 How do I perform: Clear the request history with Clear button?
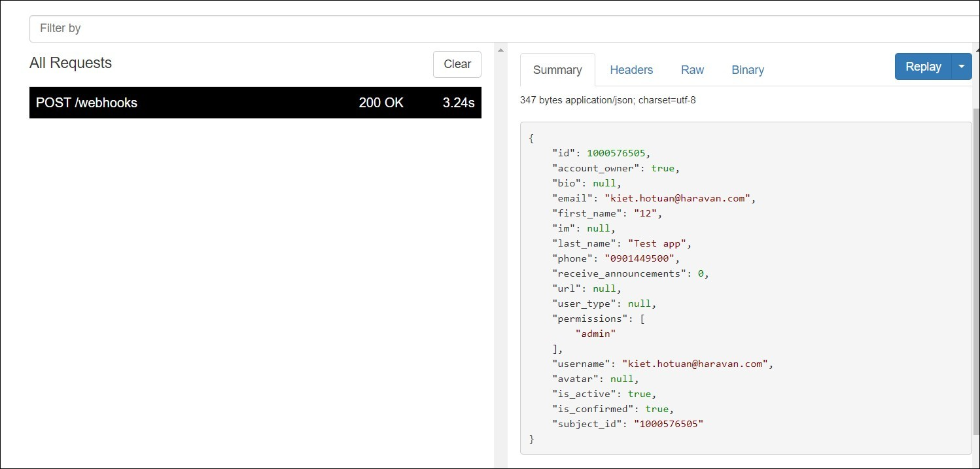click(x=456, y=64)
